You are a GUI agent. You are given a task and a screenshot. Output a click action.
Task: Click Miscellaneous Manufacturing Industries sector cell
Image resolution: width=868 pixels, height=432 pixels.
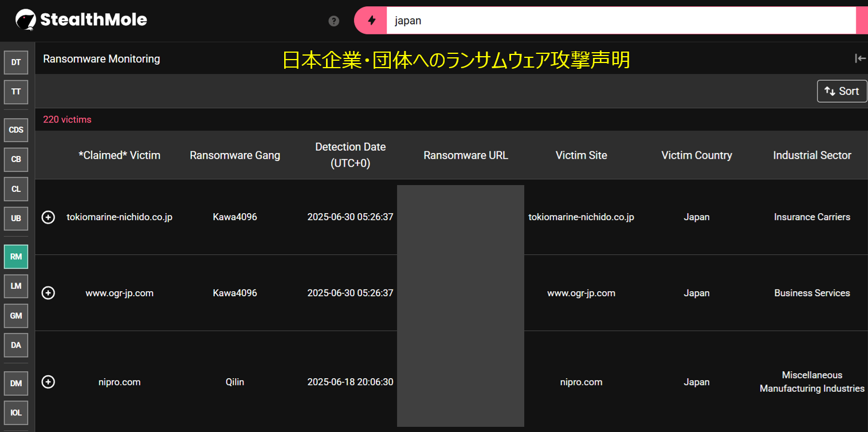(x=812, y=382)
